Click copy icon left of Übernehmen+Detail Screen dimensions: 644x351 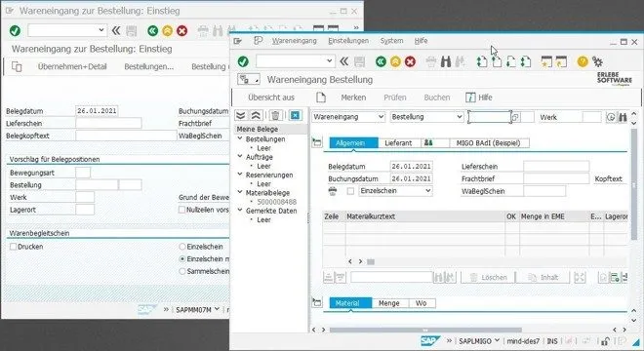coord(17,66)
